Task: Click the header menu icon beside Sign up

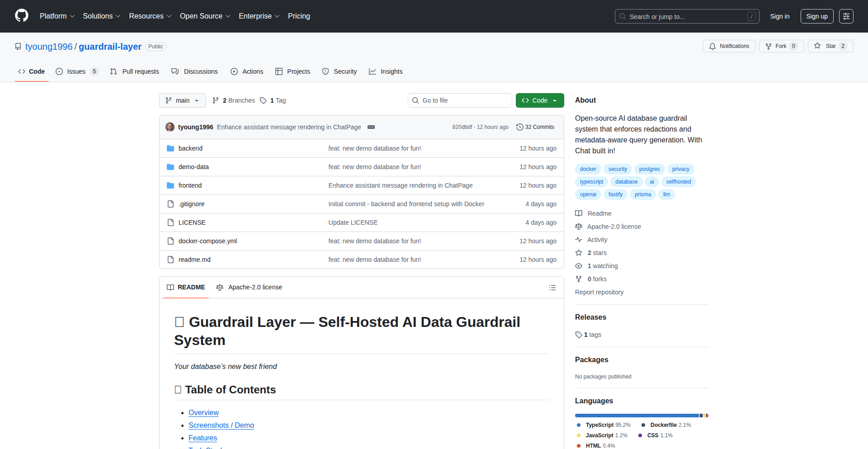Action: (846, 16)
